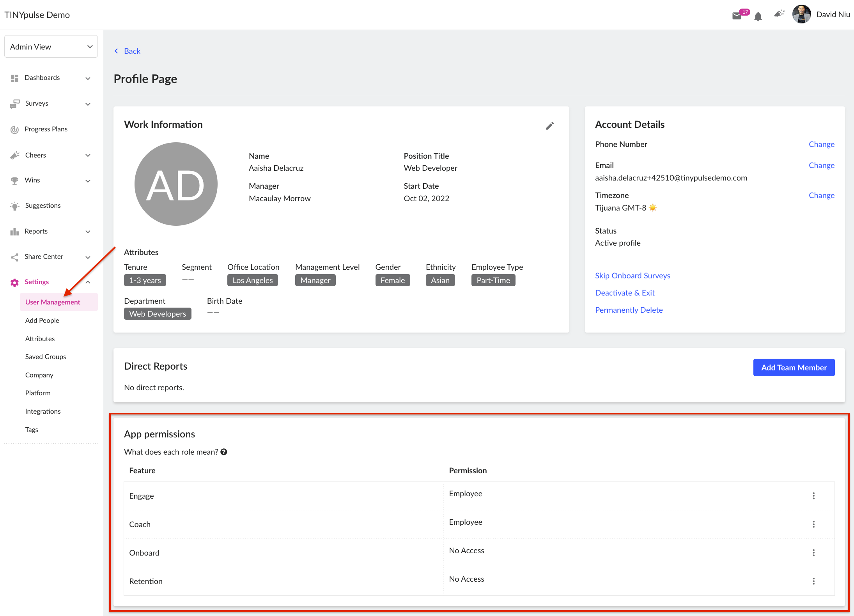Image resolution: width=854 pixels, height=616 pixels.
Task: Click the Progress Plans target icon
Action: coord(14,129)
